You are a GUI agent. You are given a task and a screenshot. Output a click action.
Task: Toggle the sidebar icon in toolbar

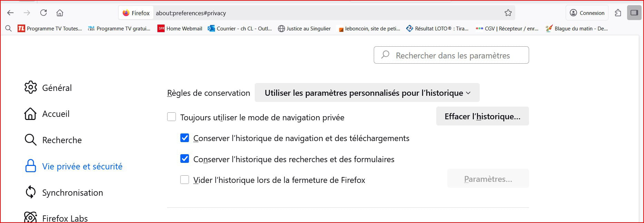click(x=634, y=13)
